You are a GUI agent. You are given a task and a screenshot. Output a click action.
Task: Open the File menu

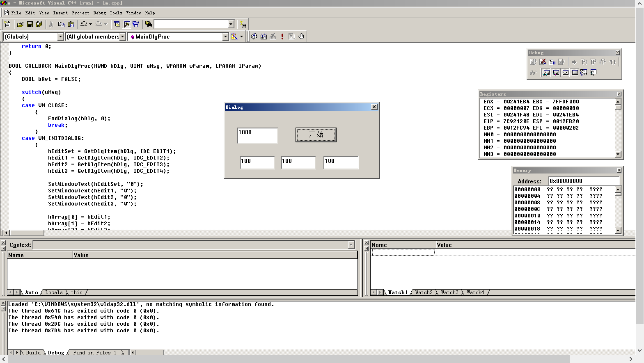coord(16,13)
